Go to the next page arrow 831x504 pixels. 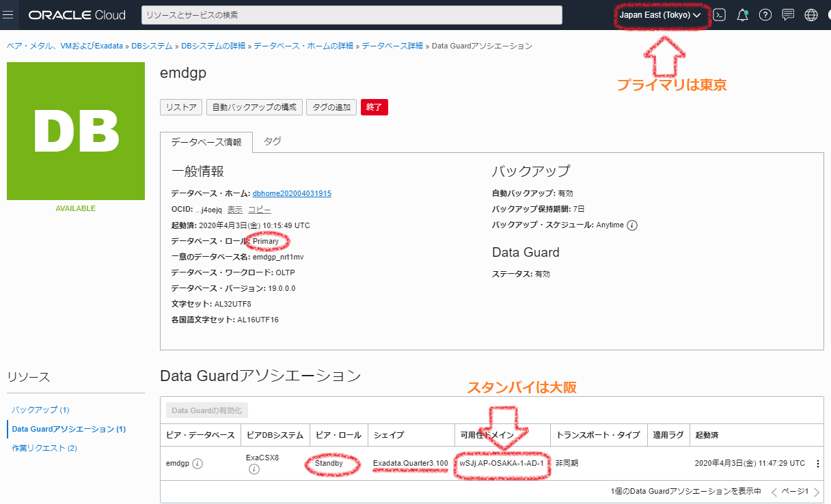point(817,492)
